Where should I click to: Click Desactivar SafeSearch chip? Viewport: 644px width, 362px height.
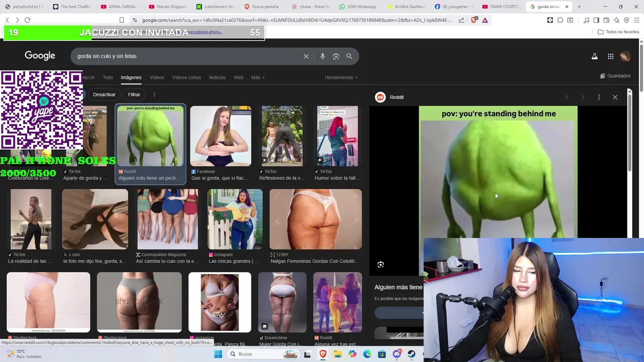(104, 95)
